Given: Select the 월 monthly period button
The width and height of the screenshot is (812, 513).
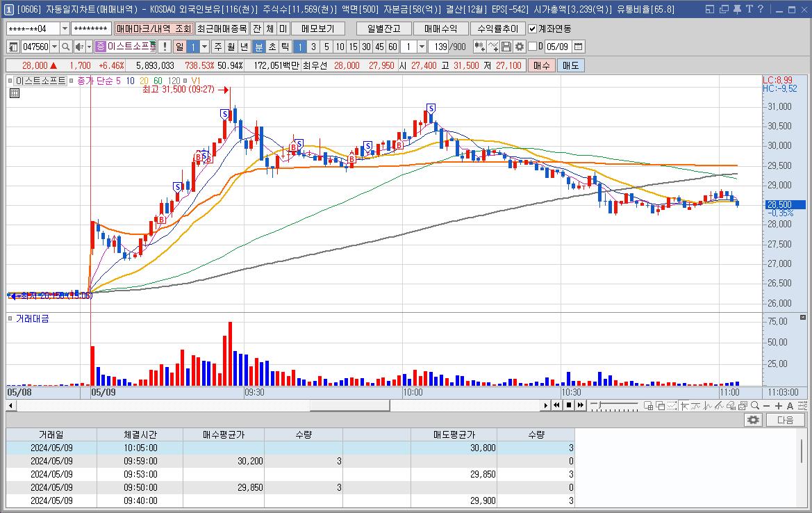Looking at the screenshot, I should (231, 47).
